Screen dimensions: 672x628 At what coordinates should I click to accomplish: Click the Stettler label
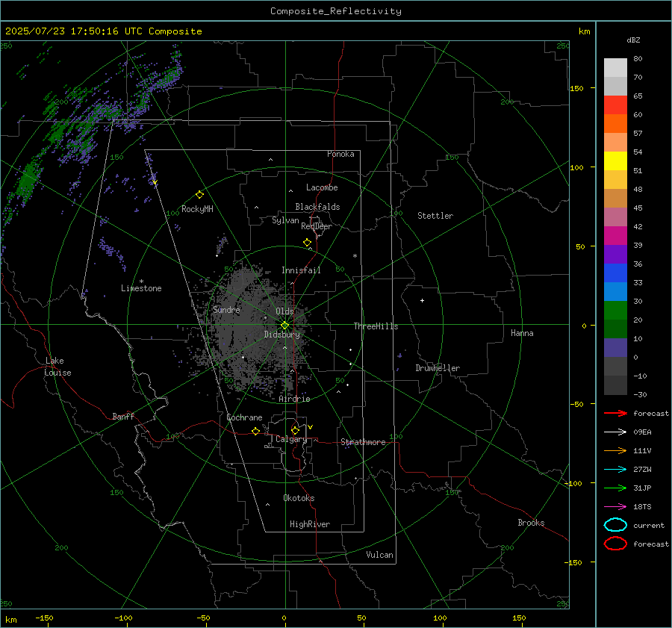click(x=435, y=216)
